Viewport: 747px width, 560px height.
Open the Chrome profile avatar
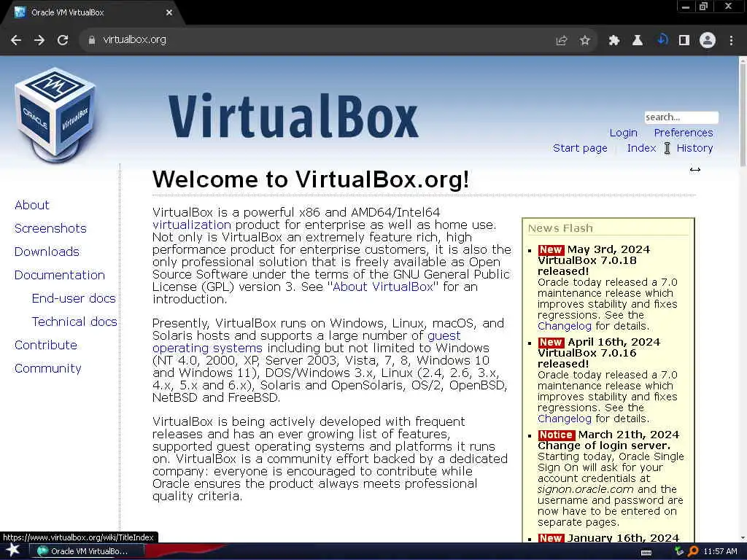708,40
